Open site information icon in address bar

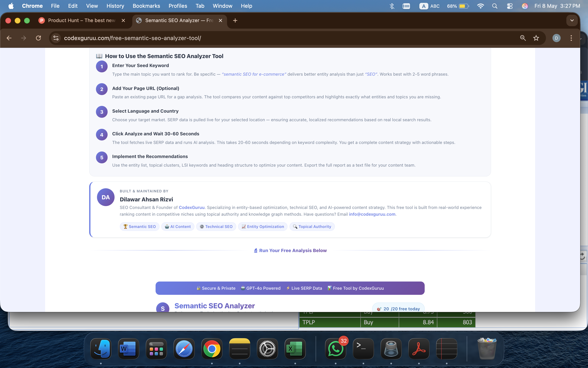click(56, 38)
